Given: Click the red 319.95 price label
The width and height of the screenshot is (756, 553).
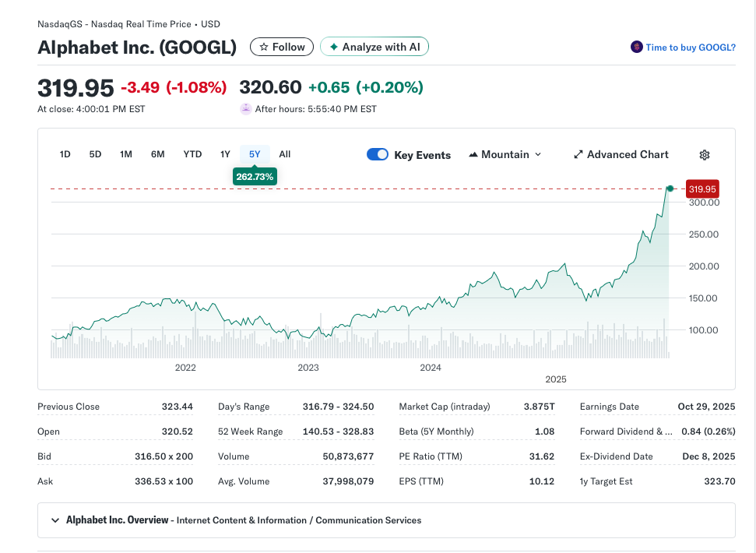Looking at the screenshot, I should click(x=701, y=188).
